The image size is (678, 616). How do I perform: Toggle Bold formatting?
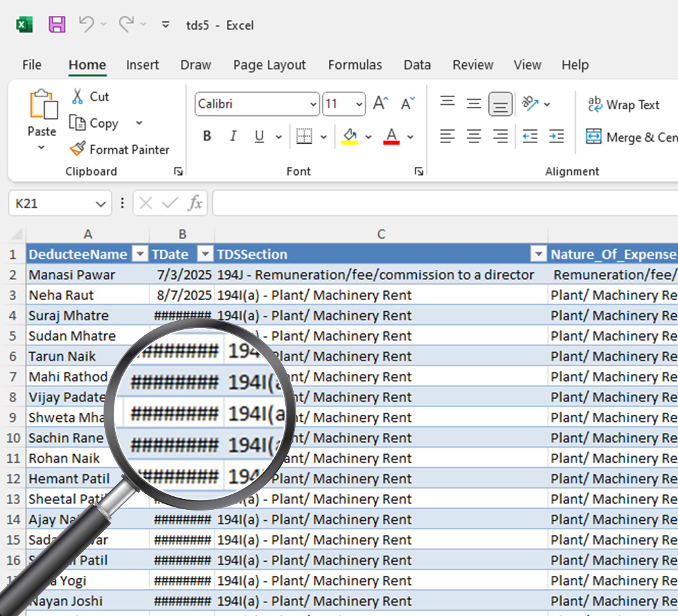pyautogui.click(x=207, y=137)
